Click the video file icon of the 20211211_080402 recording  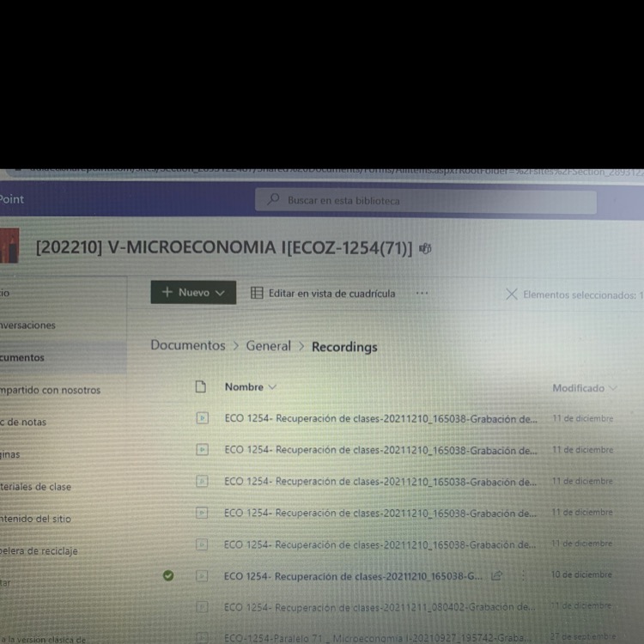[x=203, y=606]
